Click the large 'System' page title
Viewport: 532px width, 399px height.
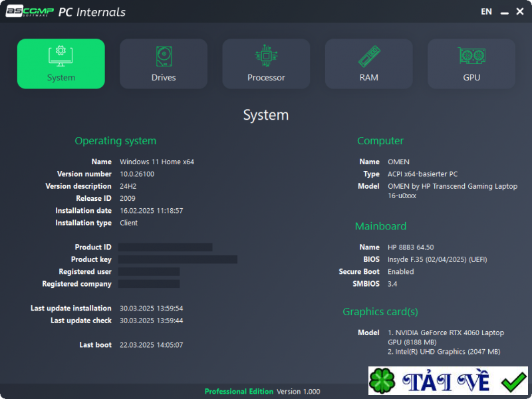point(266,115)
